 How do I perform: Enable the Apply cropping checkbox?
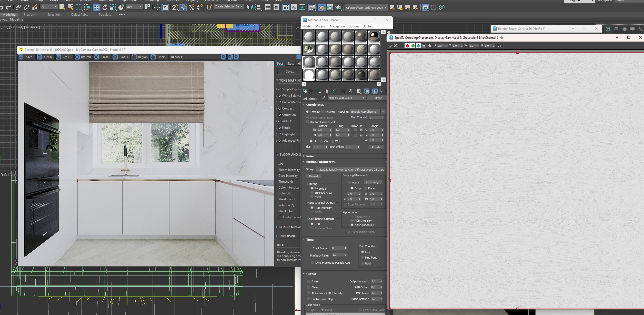coord(349,182)
